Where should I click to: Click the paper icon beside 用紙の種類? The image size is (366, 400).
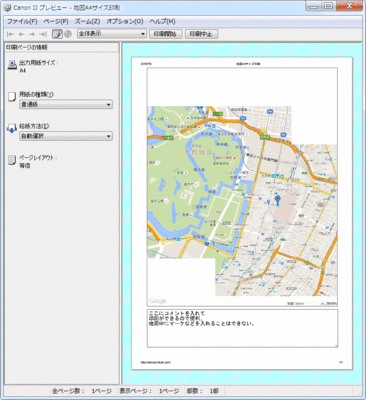(12, 96)
